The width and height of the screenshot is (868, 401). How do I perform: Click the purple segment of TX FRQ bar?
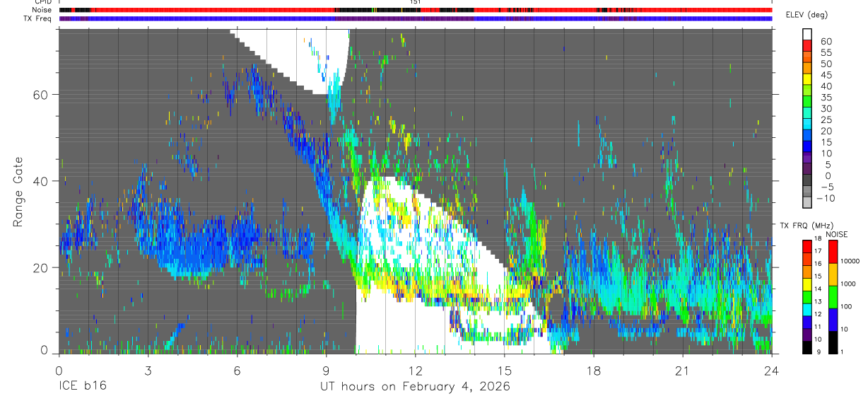pyautogui.click(x=808, y=336)
